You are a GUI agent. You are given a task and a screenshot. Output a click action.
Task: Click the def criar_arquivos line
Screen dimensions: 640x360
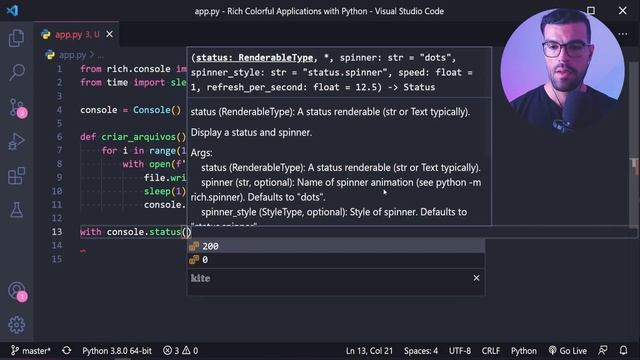(x=133, y=137)
